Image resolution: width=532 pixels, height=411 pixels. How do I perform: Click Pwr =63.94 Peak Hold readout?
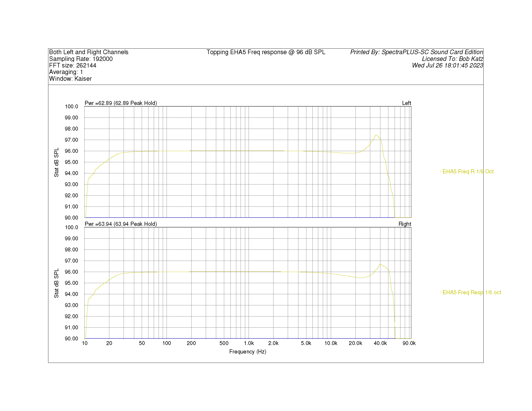(121, 224)
